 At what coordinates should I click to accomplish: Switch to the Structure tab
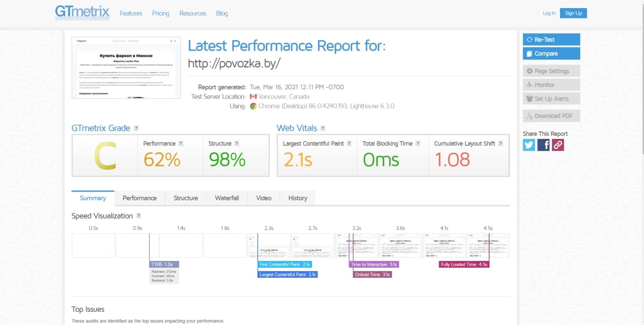[x=186, y=198]
